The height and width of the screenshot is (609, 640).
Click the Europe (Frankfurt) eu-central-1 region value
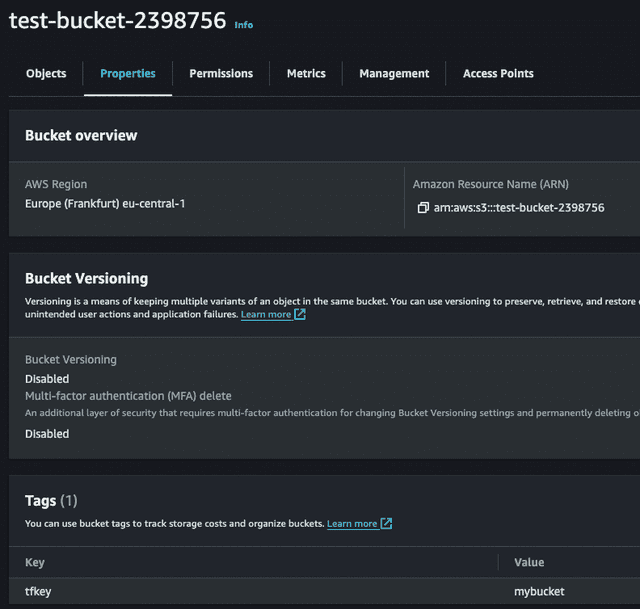pyautogui.click(x=105, y=203)
